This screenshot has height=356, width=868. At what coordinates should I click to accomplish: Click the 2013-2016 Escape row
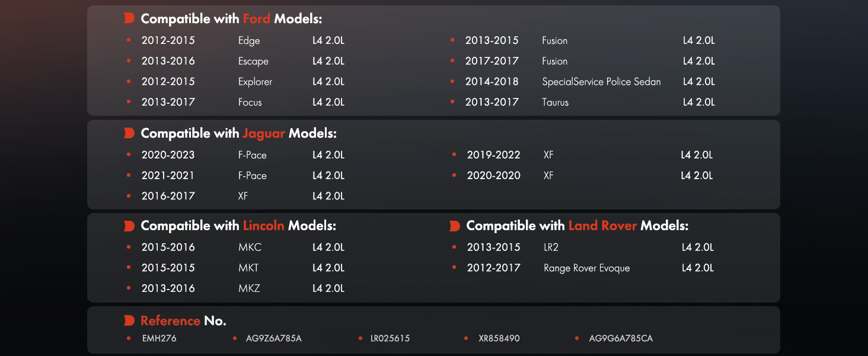click(x=236, y=61)
